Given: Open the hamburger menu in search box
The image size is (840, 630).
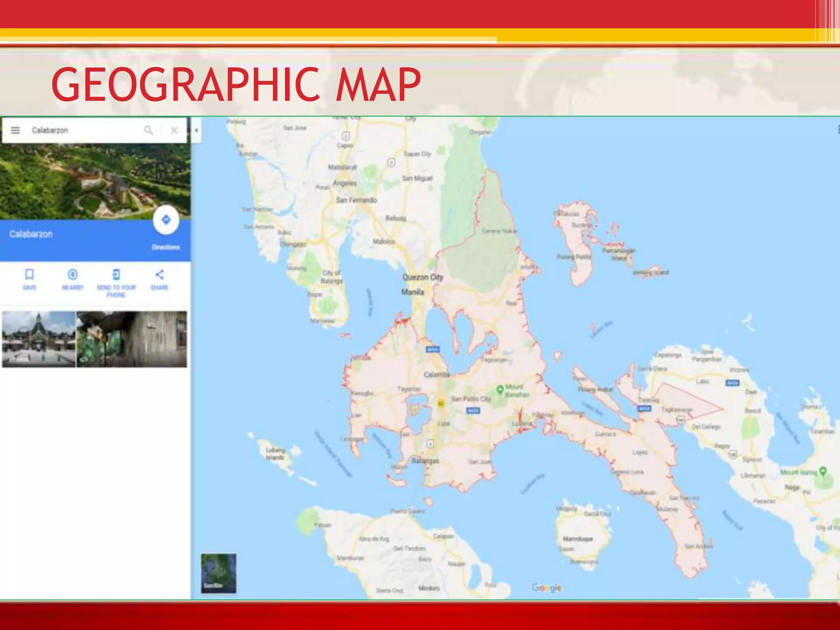Looking at the screenshot, I should click(15, 130).
